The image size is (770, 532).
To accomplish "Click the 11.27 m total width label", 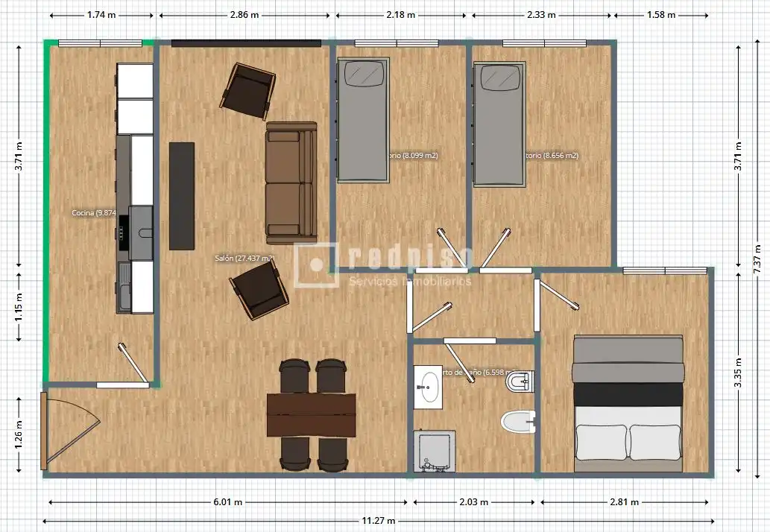I will coord(379,521).
